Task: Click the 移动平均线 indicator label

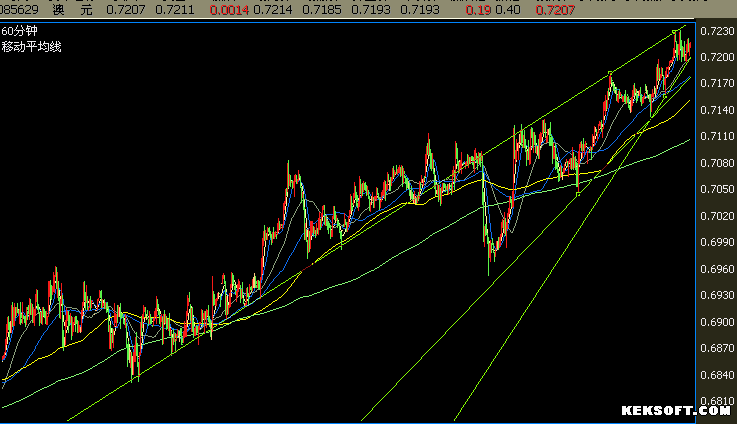Action: click(31, 47)
